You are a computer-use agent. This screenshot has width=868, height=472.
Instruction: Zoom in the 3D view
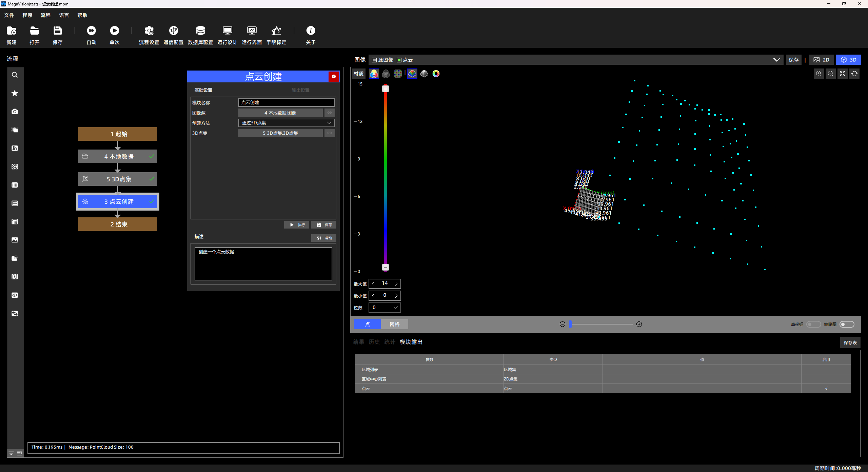(x=819, y=74)
